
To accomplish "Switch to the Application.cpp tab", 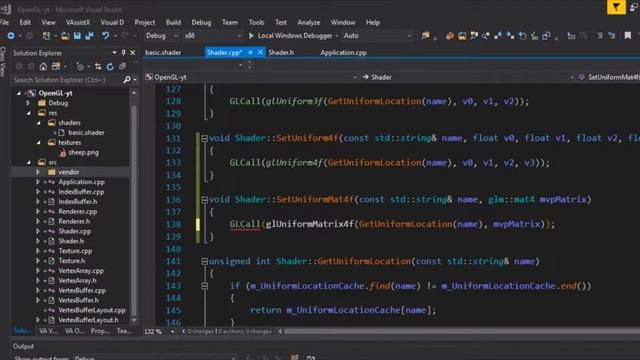I will tap(343, 53).
